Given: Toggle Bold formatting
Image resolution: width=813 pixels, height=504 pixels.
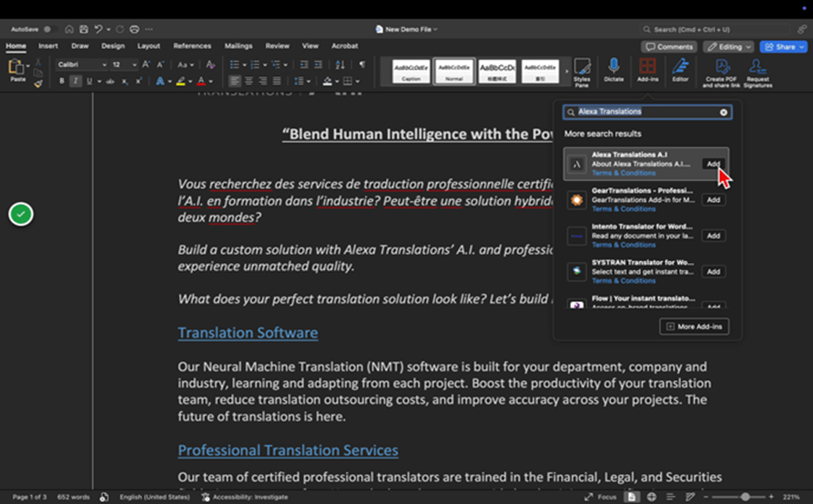Looking at the screenshot, I should (62, 81).
